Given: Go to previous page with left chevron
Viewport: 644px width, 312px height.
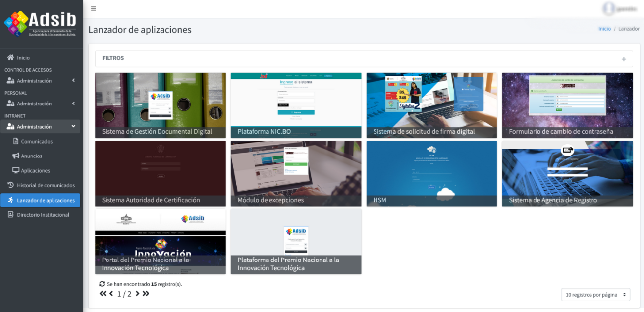Looking at the screenshot, I should point(111,294).
